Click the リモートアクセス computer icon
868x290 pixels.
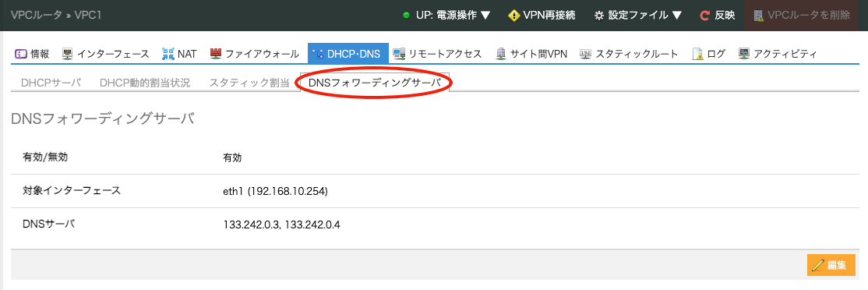tap(399, 54)
